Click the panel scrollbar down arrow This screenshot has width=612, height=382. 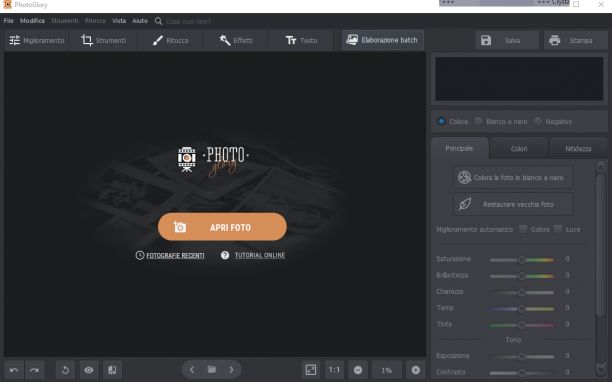pos(601,369)
